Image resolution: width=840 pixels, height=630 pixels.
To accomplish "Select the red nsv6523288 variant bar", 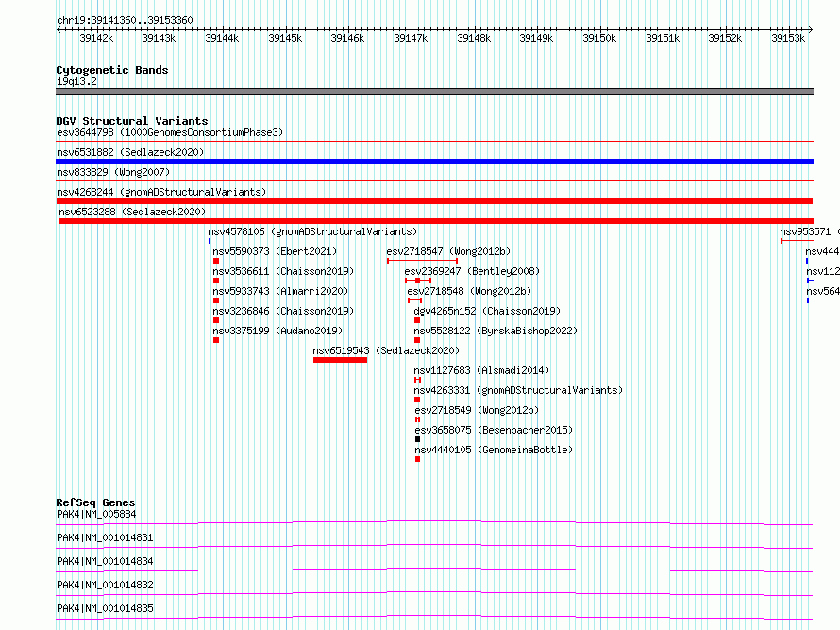I will 436,221.
